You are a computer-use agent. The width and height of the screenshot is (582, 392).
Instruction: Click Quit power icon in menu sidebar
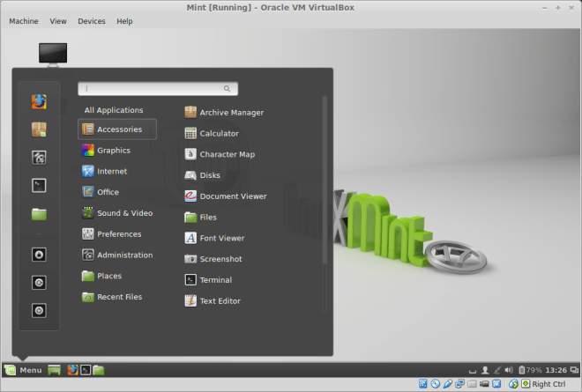point(39,310)
